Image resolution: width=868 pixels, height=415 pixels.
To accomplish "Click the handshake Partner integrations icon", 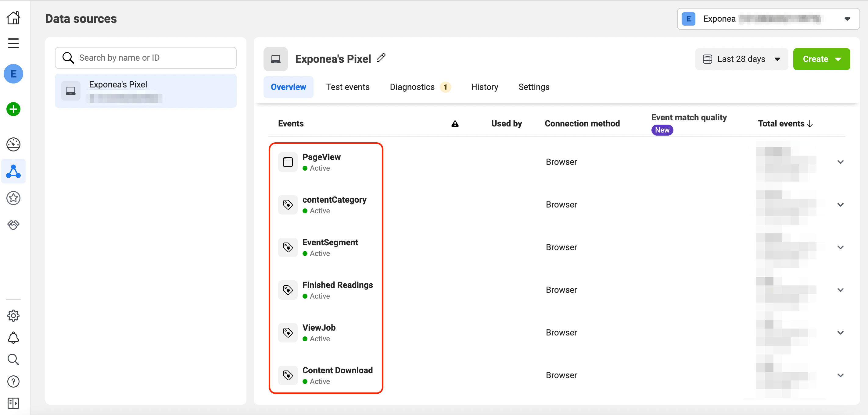I will pos(13,225).
